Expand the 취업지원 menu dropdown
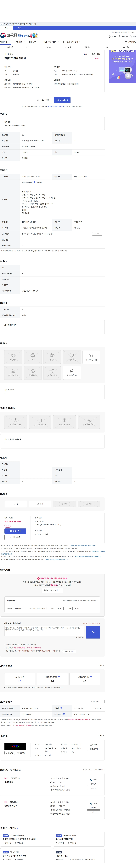This screenshot has height=868, width=136. click(x=20, y=42)
